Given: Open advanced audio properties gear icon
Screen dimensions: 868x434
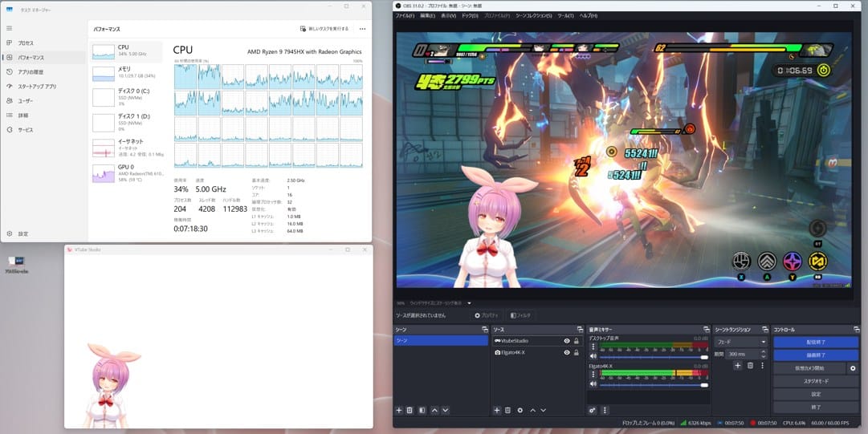Looking at the screenshot, I should pos(593,410).
